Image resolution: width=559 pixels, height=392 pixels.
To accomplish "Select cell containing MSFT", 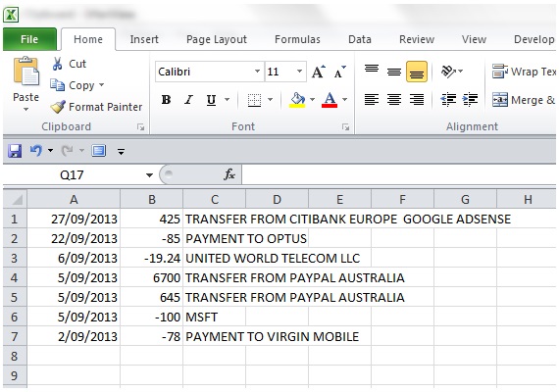I will click(214, 317).
